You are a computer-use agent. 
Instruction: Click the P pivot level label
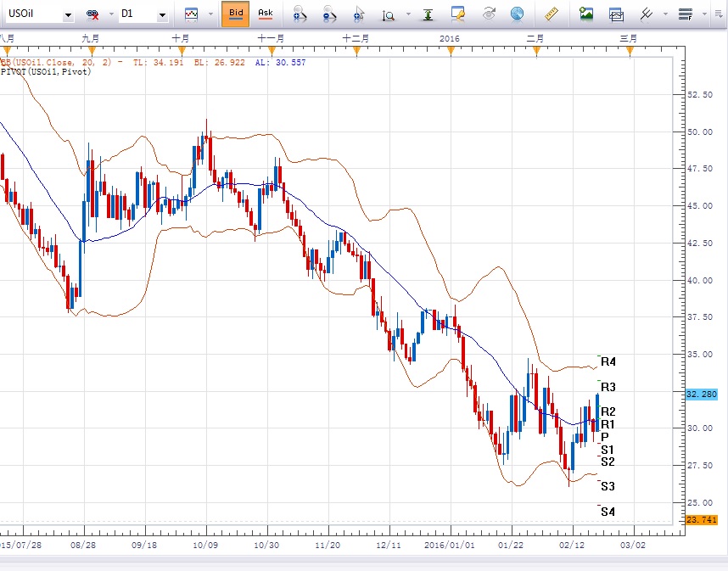604,437
